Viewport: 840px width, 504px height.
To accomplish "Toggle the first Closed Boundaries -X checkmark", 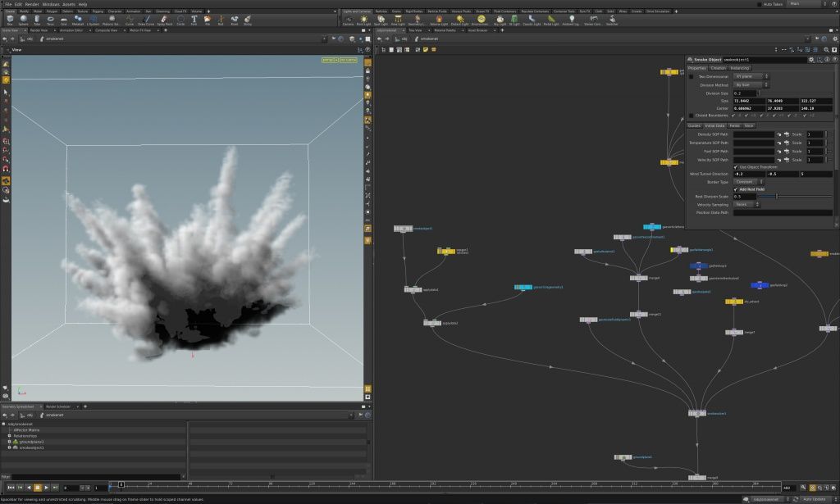I will click(x=734, y=116).
